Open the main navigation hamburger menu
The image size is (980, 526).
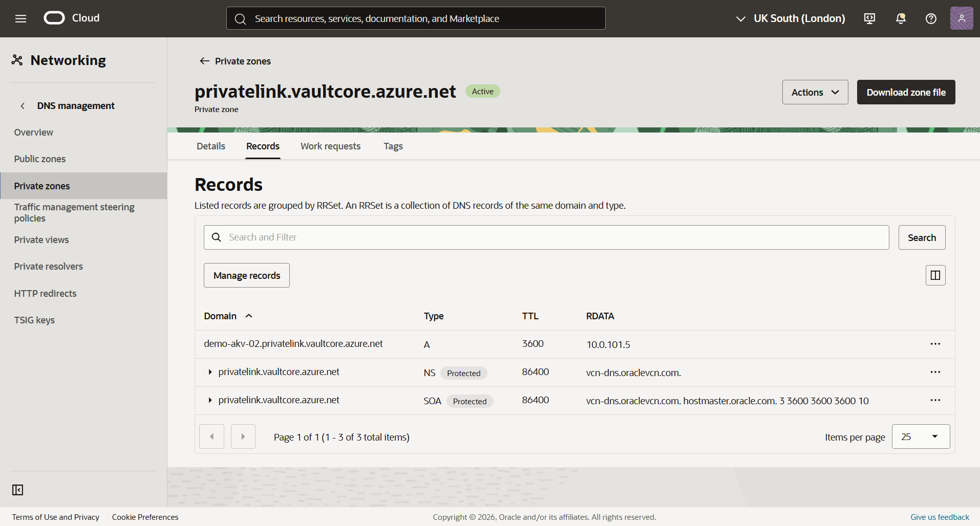tap(20, 18)
